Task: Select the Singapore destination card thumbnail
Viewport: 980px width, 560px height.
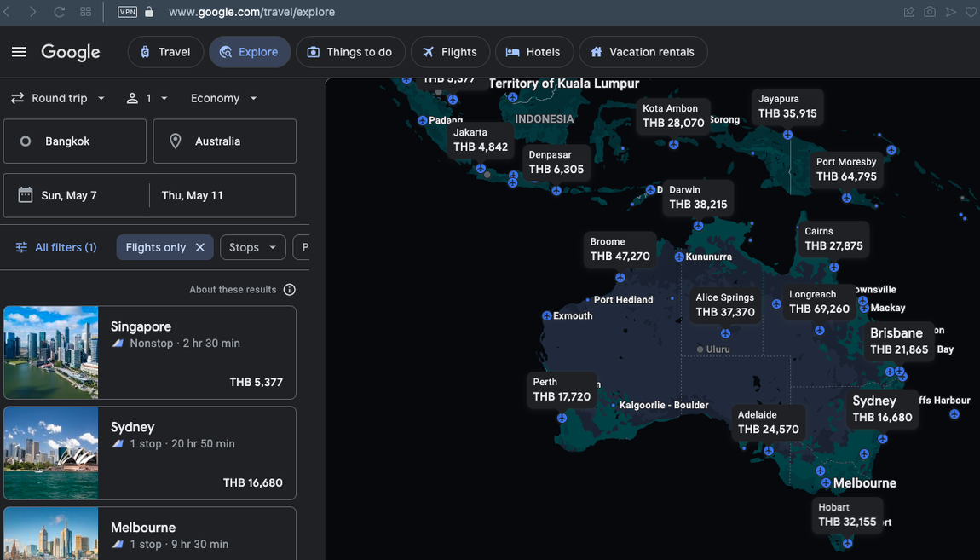Action: pos(51,352)
